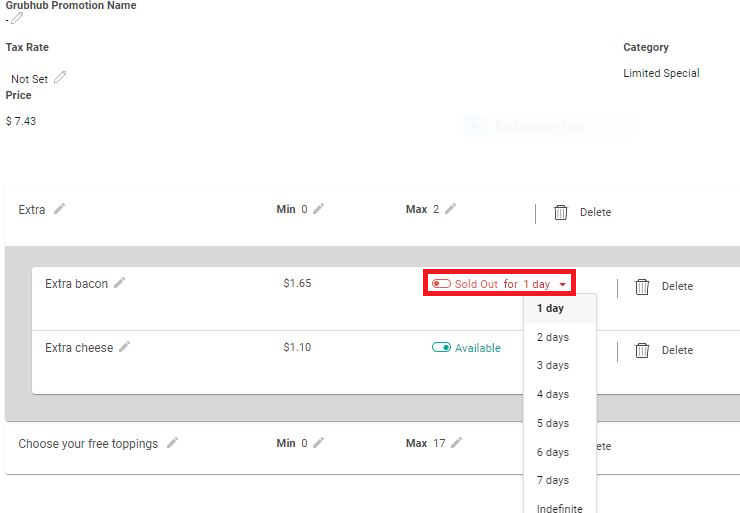
Task: Edit Max value of Extra group
Action: point(450,209)
